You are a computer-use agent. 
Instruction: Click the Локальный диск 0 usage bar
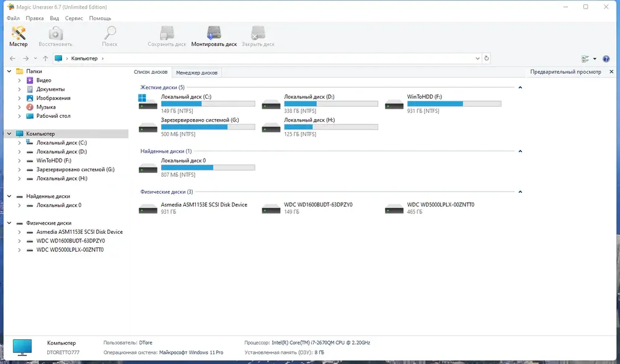click(208, 168)
